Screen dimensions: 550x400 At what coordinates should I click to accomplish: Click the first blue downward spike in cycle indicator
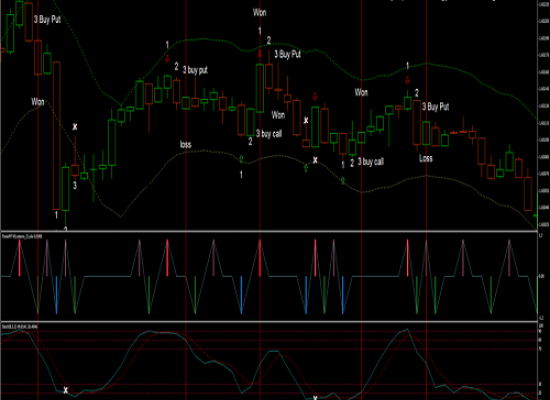(x=56, y=295)
